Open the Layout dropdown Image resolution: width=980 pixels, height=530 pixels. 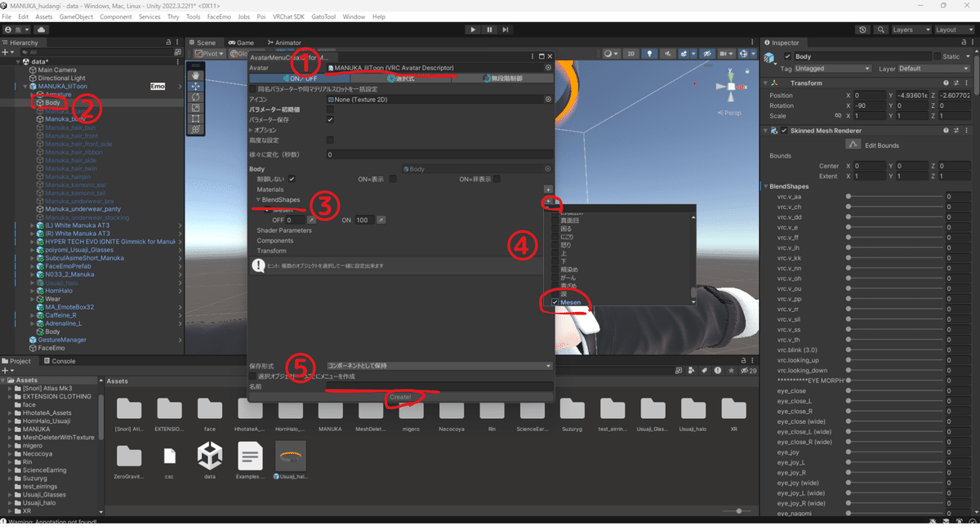[955, 29]
